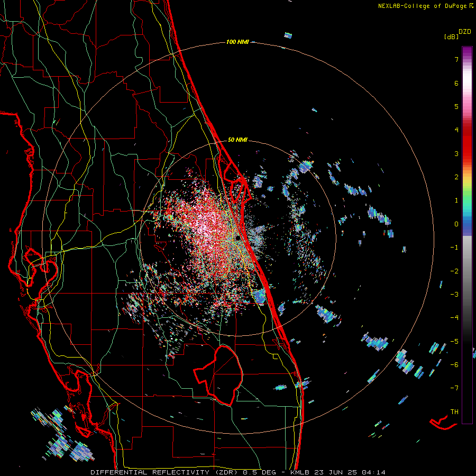Click the -7 value on color scale
The height and width of the screenshot is (476, 476).
454,388
